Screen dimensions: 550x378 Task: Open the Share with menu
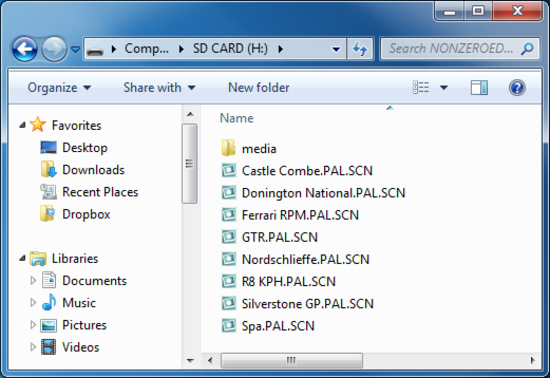[x=159, y=87]
